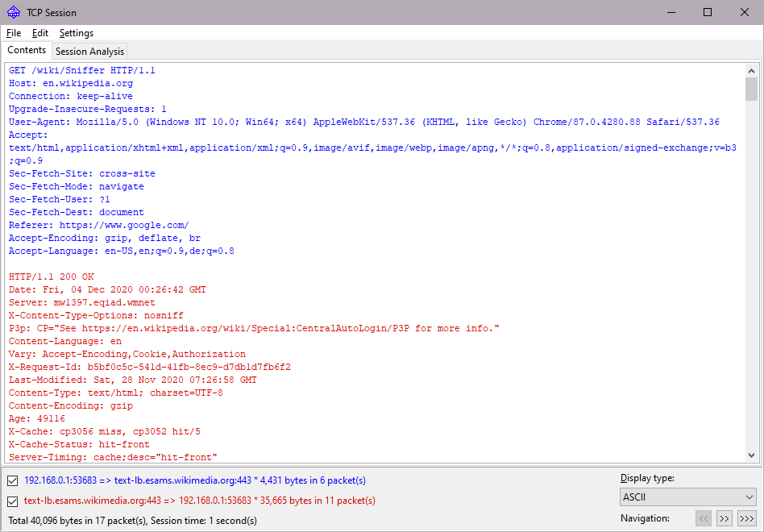This screenshot has height=532, width=764.
Task: Toggle the text-lb.esams.wikimedia.org:443 incoming stream checkbox
Action: tap(13, 501)
